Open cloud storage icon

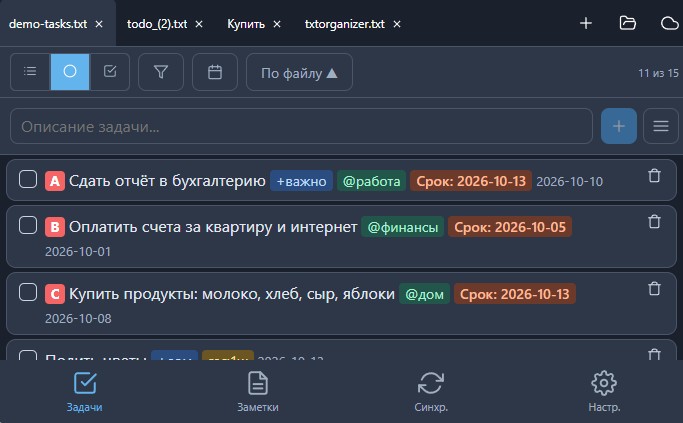pos(669,23)
